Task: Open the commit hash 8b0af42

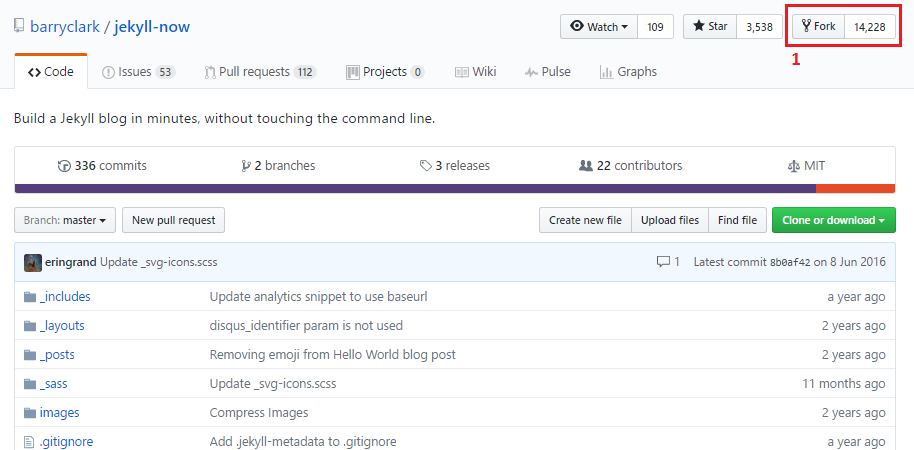Action: (790, 262)
